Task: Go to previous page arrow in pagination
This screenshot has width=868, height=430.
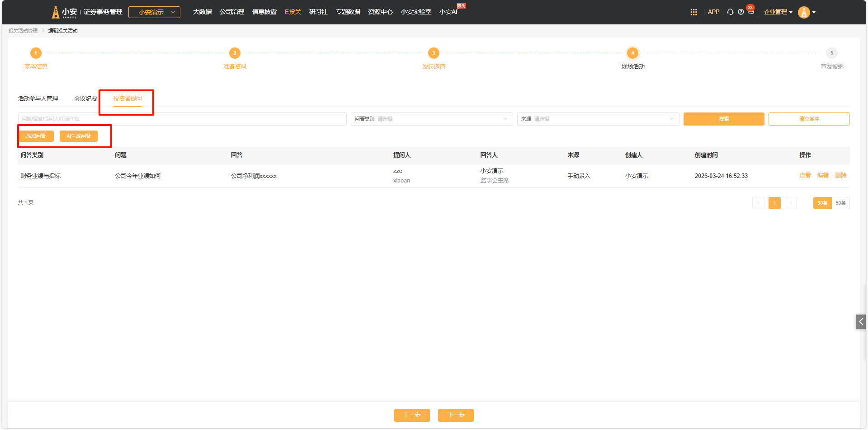Action: [x=758, y=203]
